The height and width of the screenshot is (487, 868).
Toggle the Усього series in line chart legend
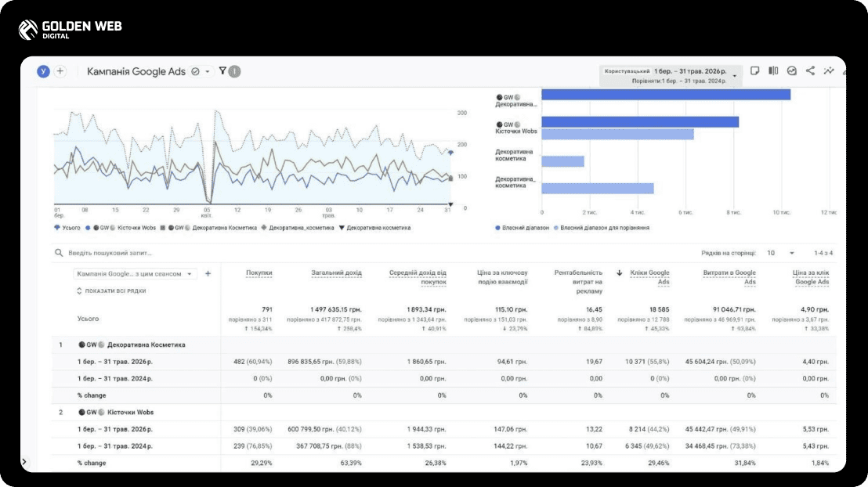[x=67, y=228]
